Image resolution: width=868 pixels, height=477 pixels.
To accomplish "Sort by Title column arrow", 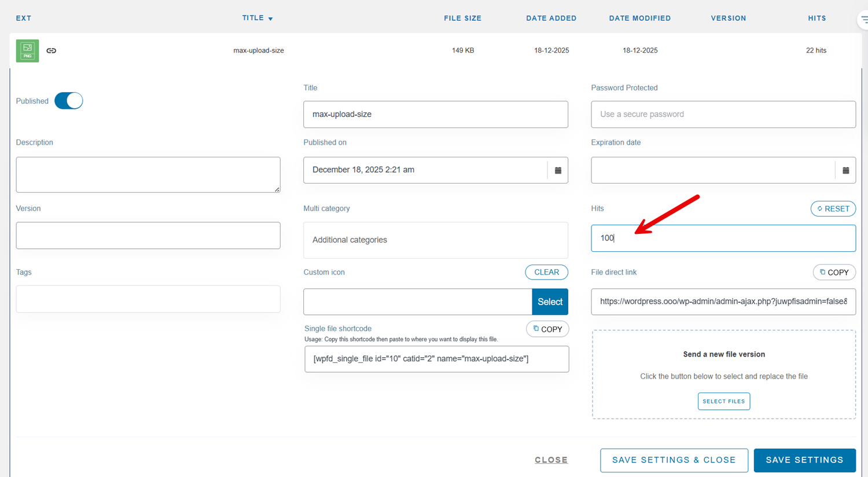I will click(x=270, y=19).
